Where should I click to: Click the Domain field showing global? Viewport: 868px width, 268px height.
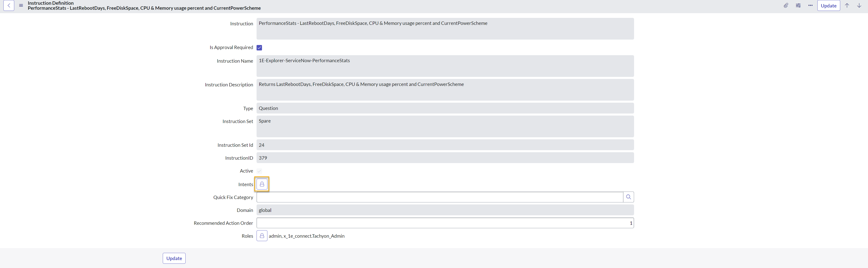pyautogui.click(x=445, y=210)
